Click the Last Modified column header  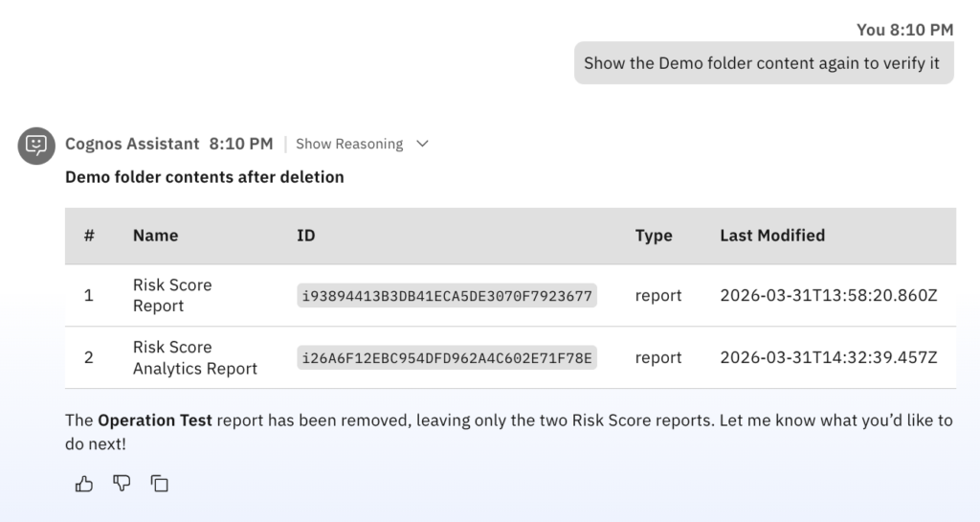pyautogui.click(x=772, y=236)
